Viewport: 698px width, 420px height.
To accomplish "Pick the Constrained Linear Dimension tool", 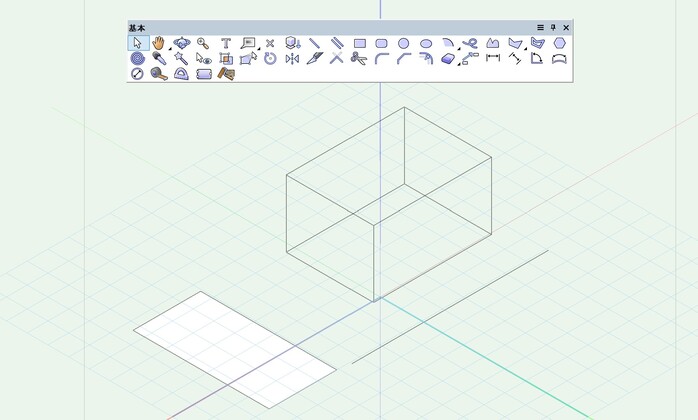I will point(493,58).
